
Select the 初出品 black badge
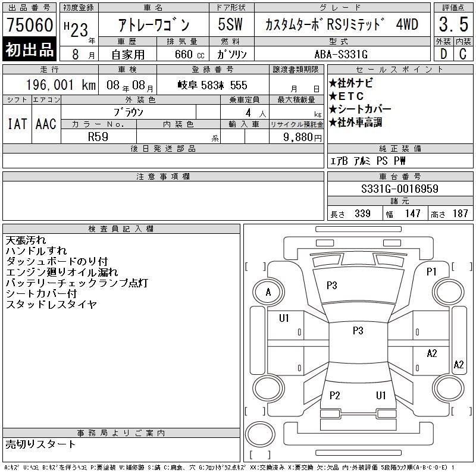coord(29,49)
